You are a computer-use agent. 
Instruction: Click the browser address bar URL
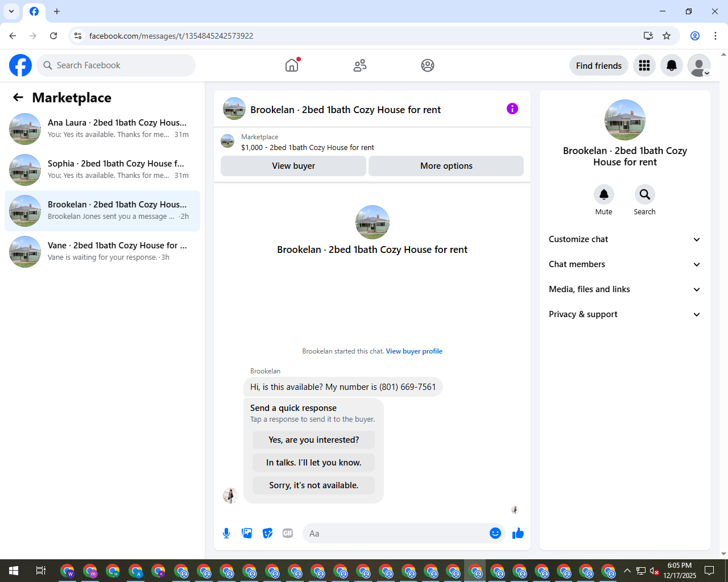(171, 36)
